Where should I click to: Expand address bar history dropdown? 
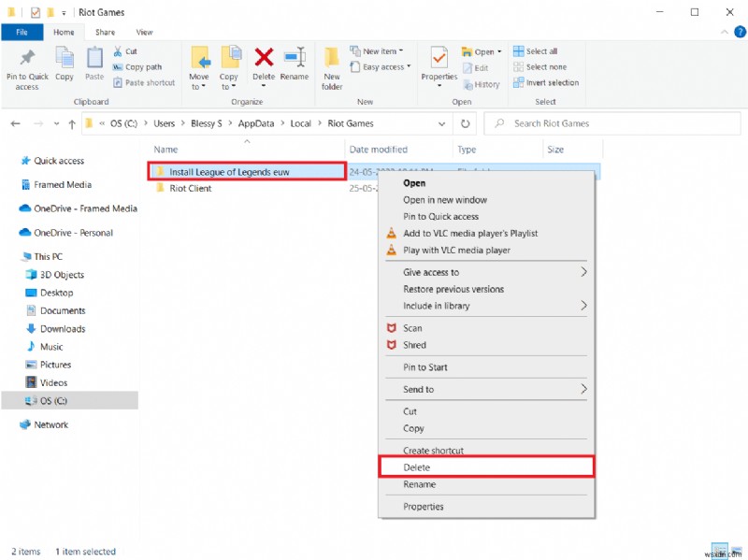click(441, 124)
